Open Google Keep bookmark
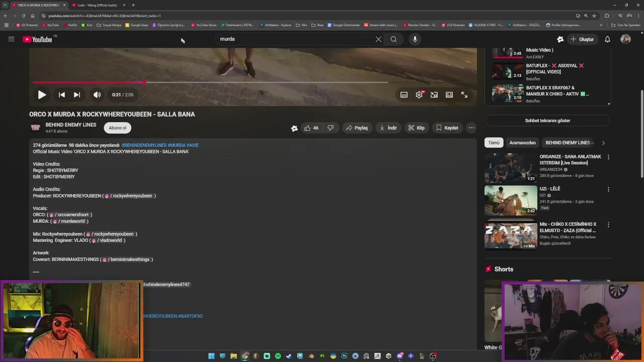The height and width of the screenshot is (362, 644). pos(137,25)
